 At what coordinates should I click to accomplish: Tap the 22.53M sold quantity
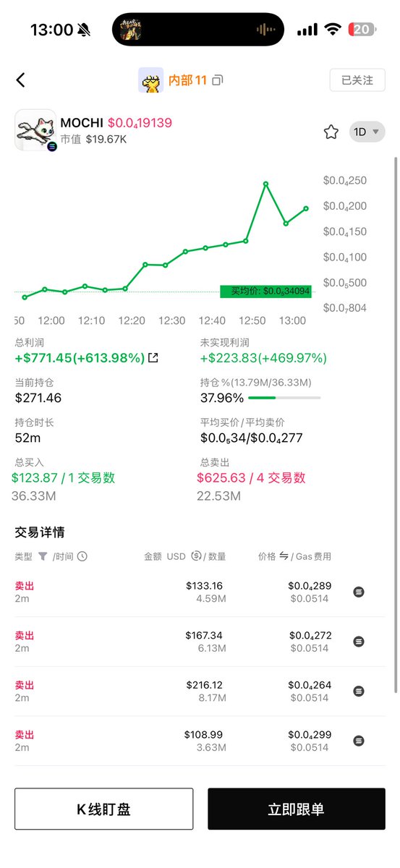coord(218,496)
